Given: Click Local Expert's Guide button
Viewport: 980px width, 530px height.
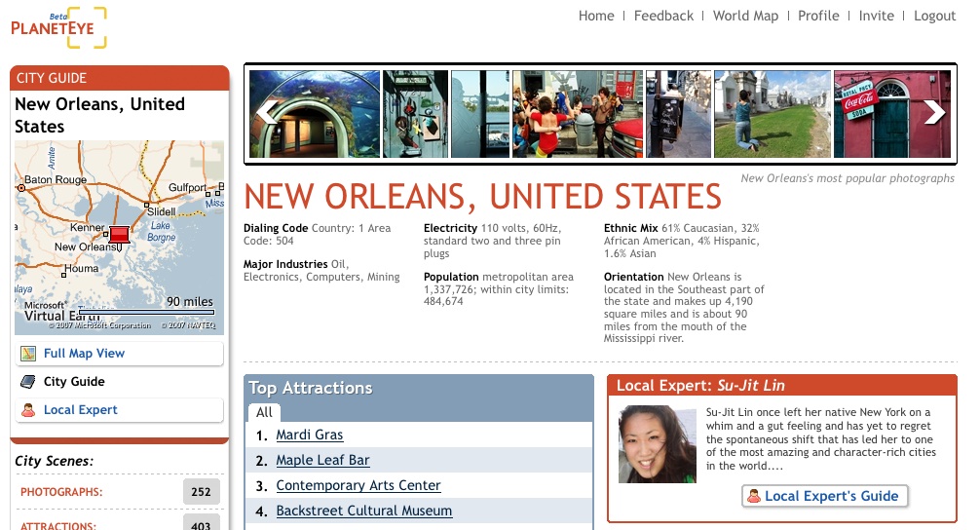Looking at the screenshot, I should 824,496.
